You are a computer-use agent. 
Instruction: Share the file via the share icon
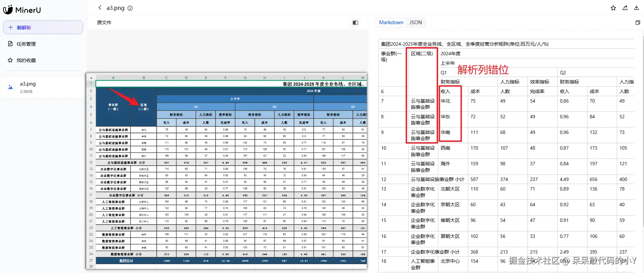click(x=625, y=8)
